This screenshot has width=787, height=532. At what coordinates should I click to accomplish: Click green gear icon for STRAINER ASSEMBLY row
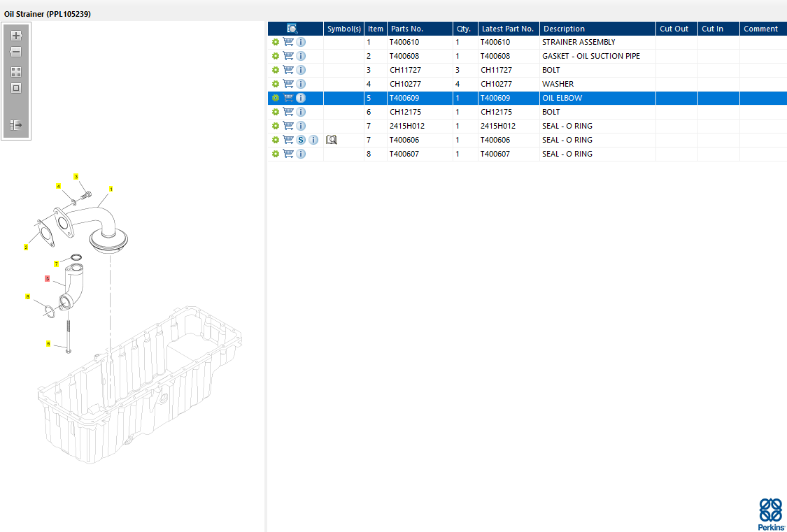[276, 42]
